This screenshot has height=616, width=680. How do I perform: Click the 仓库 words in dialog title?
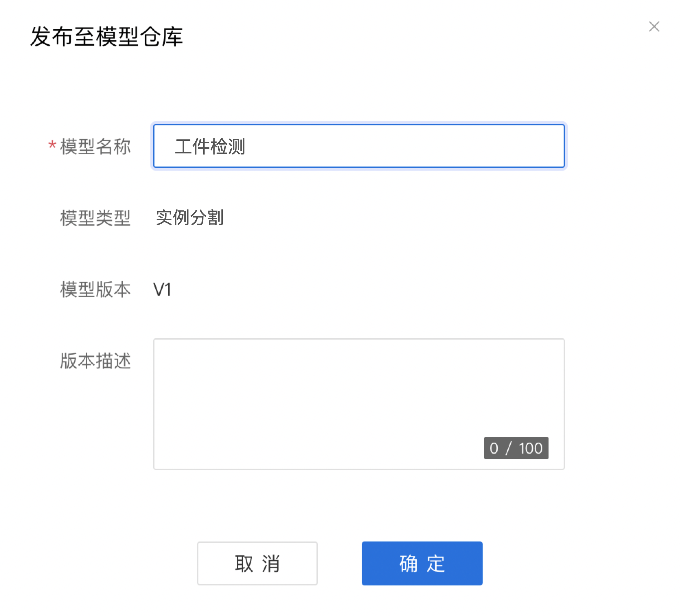tap(161, 36)
